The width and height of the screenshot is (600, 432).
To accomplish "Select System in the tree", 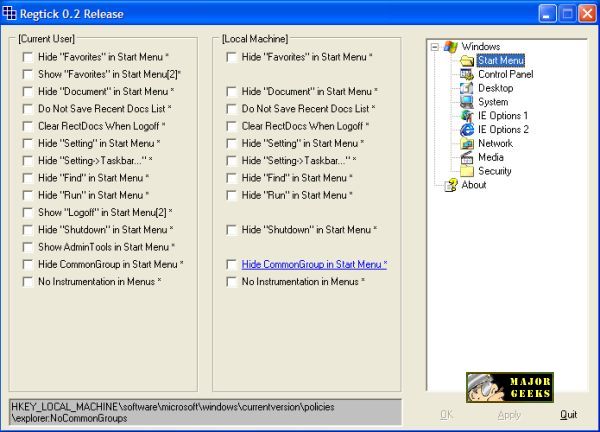I will point(493,102).
